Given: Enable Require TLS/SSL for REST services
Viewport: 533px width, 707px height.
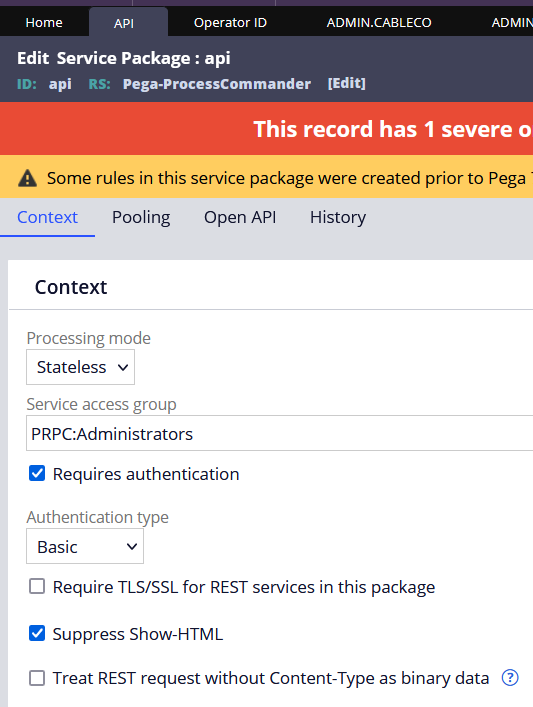Looking at the screenshot, I should click(x=37, y=587).
